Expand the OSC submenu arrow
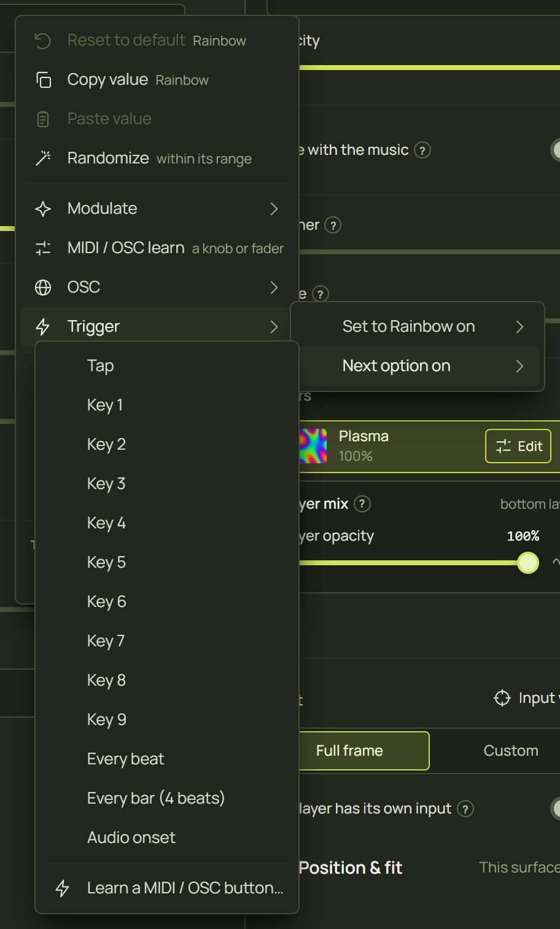 click(274, 288)
